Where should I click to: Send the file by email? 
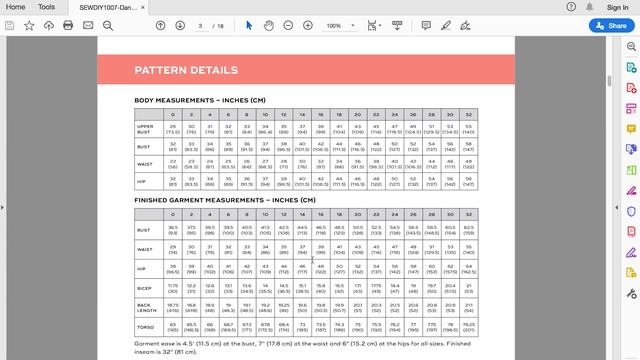coord(88,26)
